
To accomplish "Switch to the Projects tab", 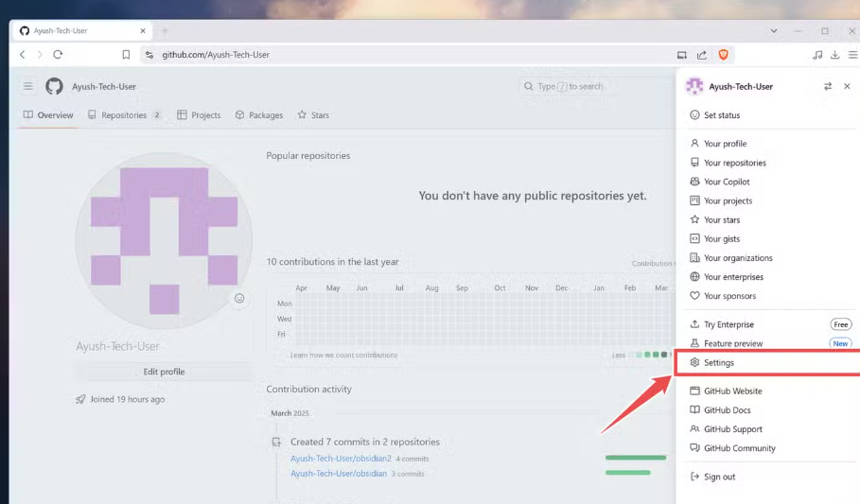I will (x=199, y=115).
